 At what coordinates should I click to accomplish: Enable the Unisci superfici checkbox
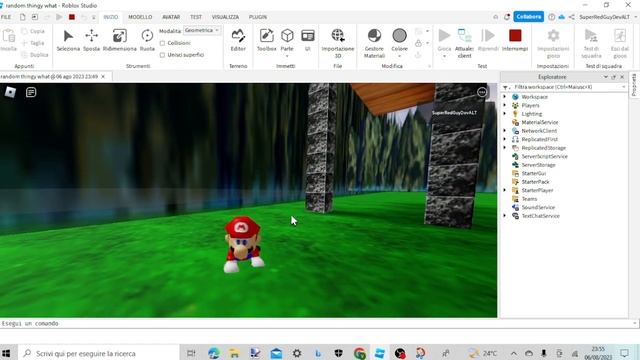[x=162, y=55]
